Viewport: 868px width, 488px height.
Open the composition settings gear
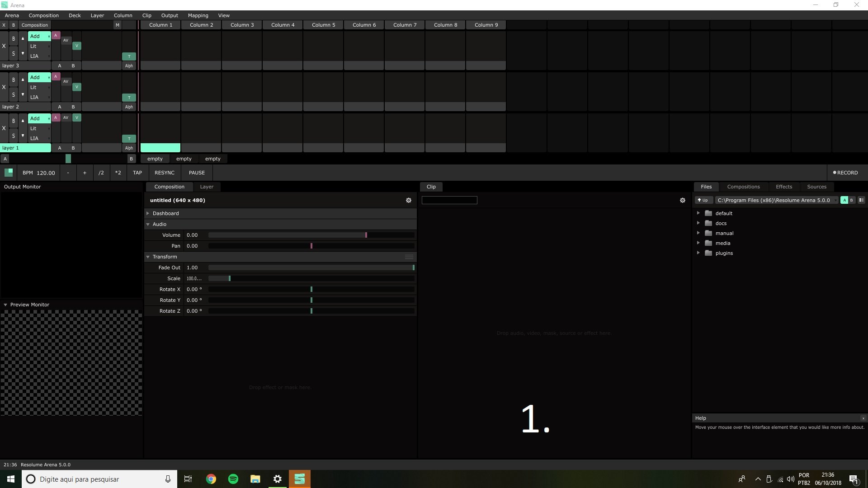click(x=408, y=200)
